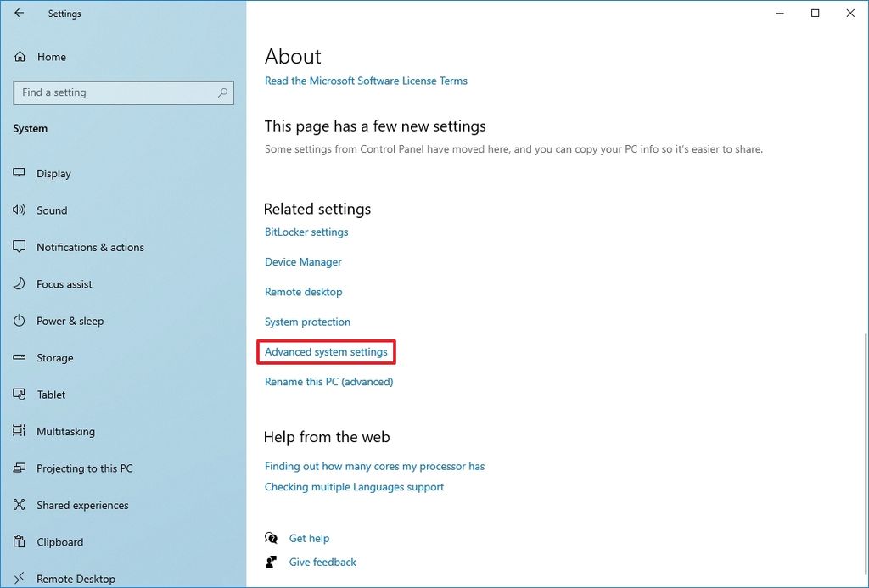
Task: Open BitLocker settings
Action: [x=306, y=232]
